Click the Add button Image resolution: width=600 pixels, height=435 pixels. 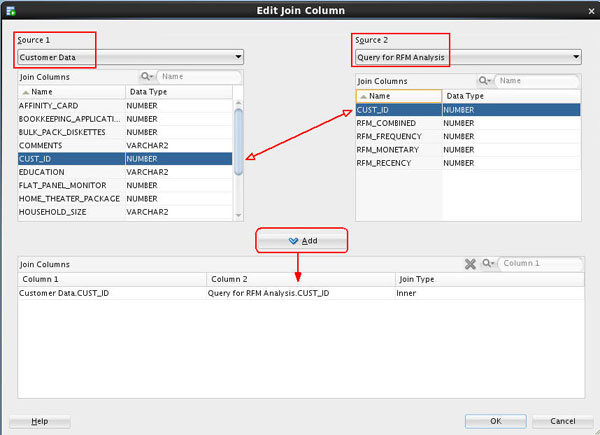coord(302,241)
